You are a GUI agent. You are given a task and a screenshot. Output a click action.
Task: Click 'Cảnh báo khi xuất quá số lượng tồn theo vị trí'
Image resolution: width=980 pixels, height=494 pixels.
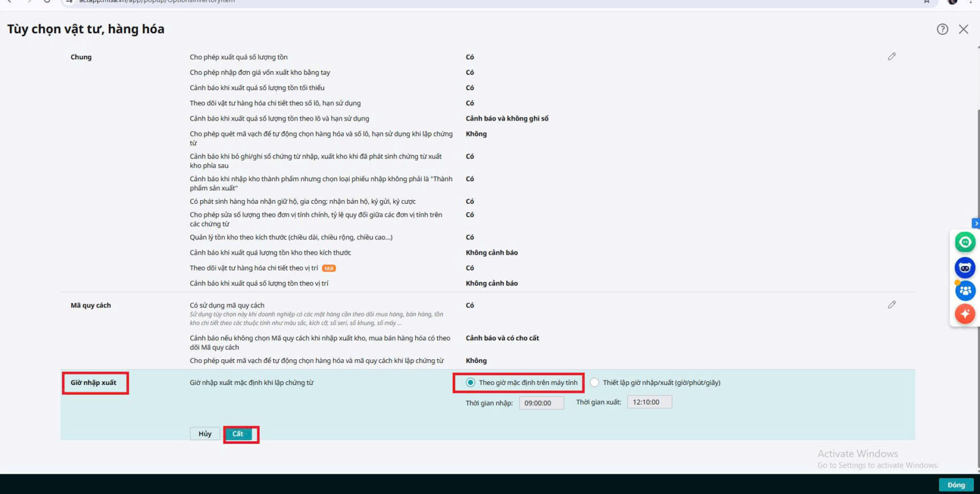tap(259, 283)
